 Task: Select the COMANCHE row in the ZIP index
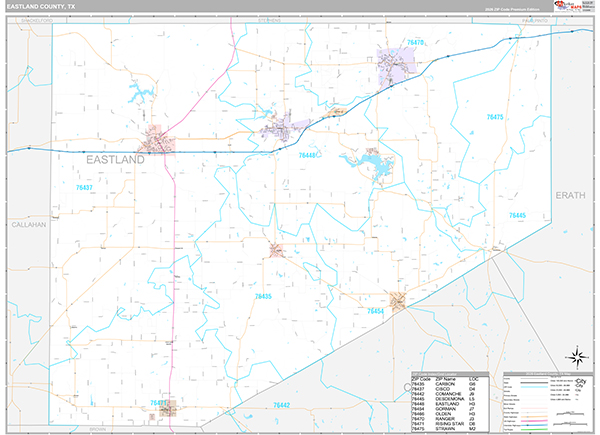pyautogui.click(x=450, y=394)
